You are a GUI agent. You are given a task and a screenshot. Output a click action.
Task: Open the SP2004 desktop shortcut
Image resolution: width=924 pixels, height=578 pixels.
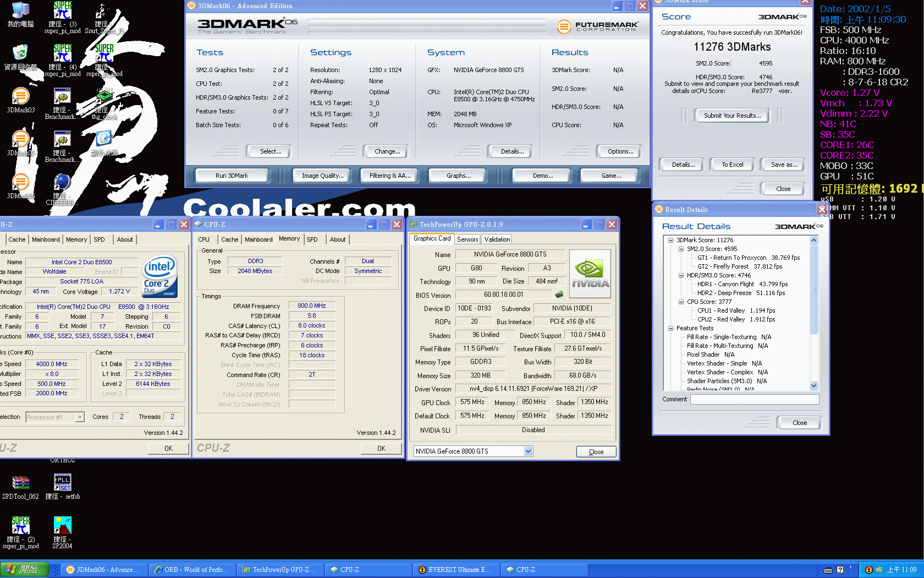point(62,527)
